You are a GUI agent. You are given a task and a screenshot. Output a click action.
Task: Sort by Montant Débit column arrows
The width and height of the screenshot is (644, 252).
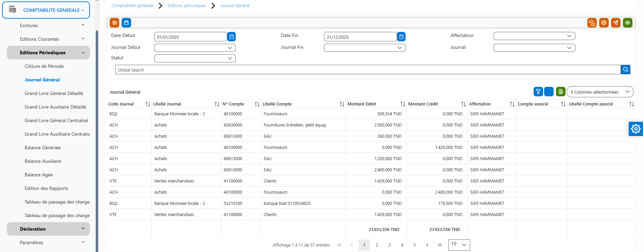403,104
